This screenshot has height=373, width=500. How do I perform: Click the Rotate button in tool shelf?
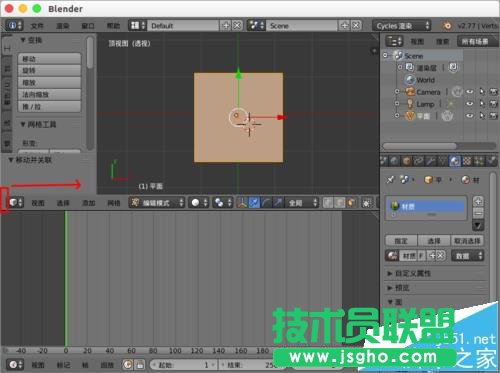[x=49, y=71]
